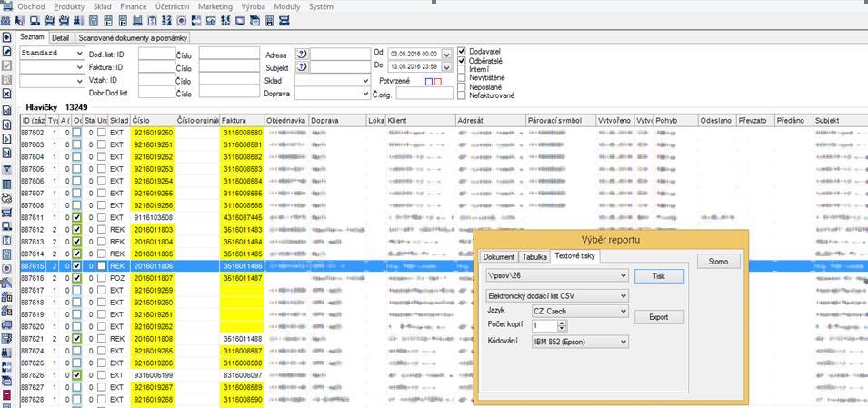Screen dimensions: 868x408
Task: Click the question mark button next to Adresa
Action: [301, 54]
